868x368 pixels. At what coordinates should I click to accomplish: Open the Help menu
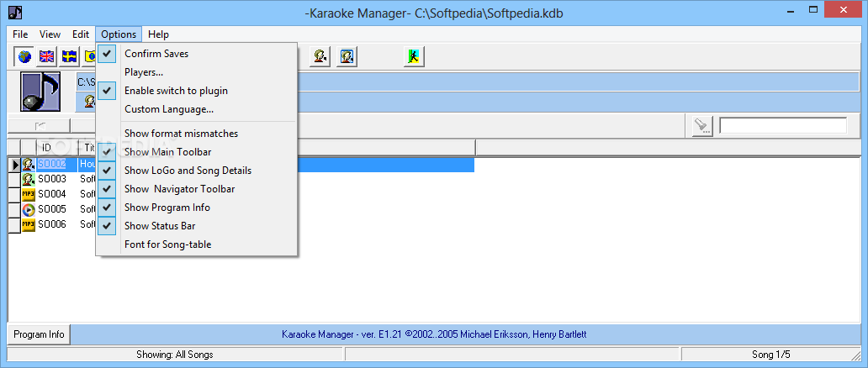158,34
